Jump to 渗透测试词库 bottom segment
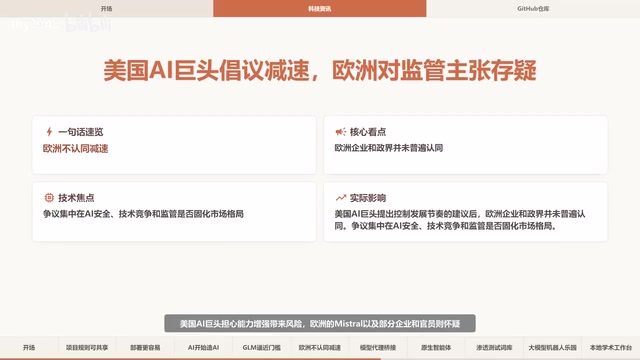640x360 pixels. pyautogui.click(x=494, y=347)
